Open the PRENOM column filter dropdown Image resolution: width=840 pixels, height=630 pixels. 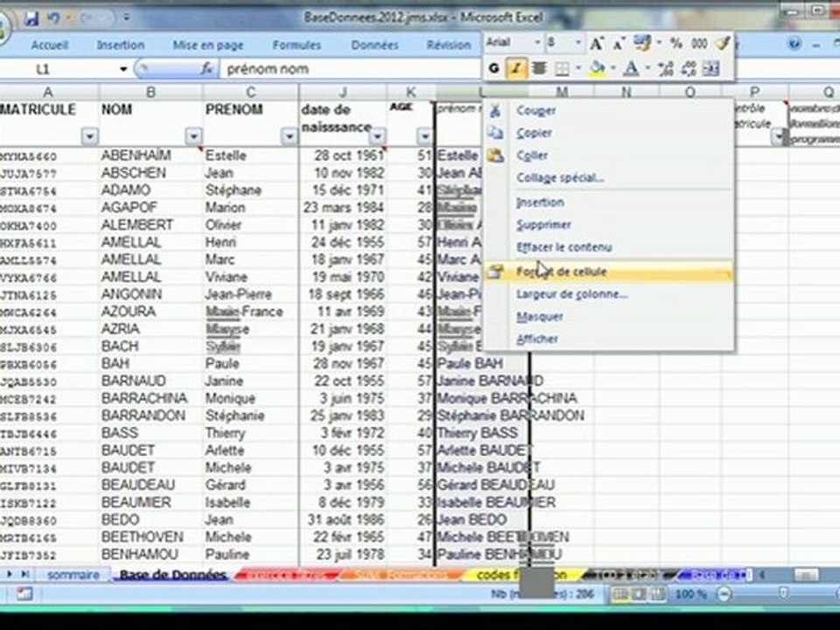289,136
